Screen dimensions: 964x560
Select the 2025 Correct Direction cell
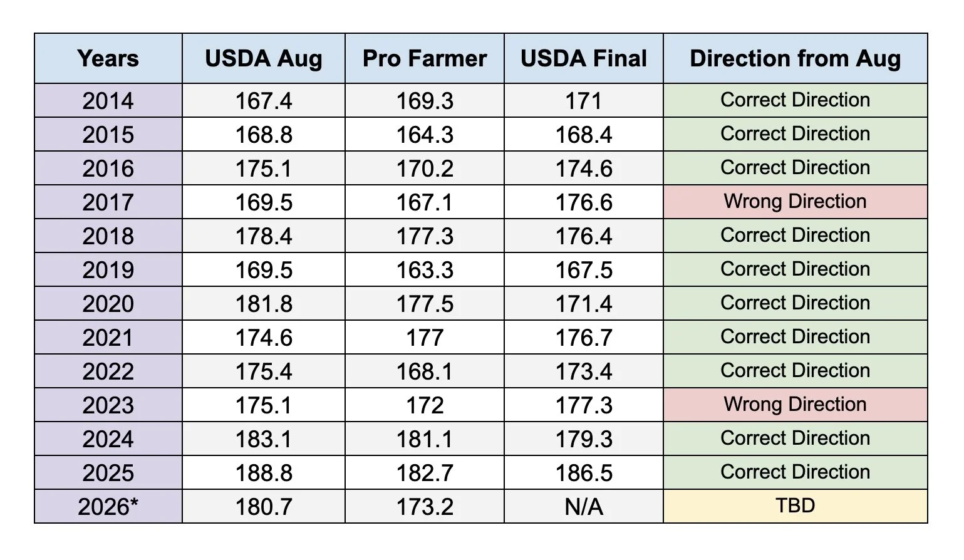(796, 472)
